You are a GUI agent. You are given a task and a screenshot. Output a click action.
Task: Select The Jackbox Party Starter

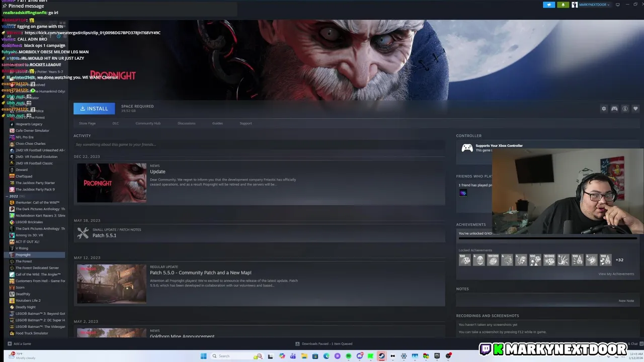[x=35, y=183]
